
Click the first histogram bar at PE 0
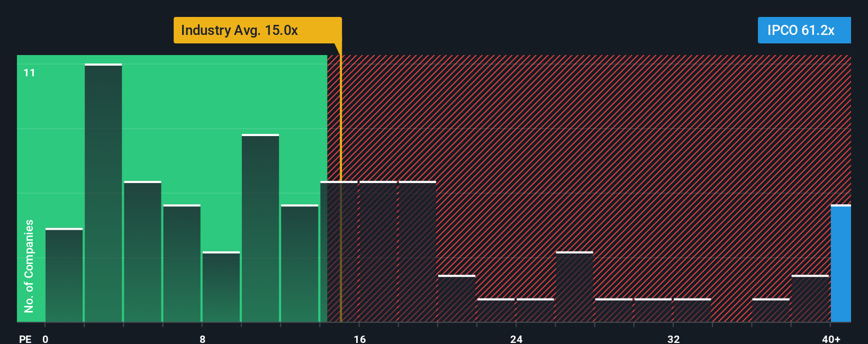click(x=64, y=275)
